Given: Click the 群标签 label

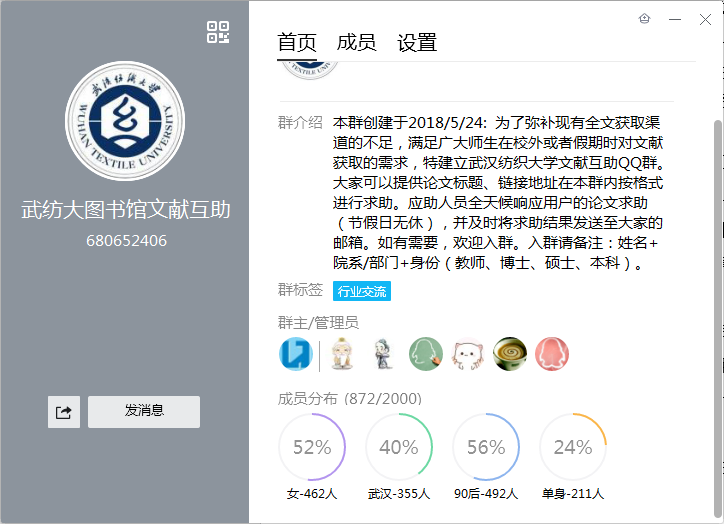Looking at the screenshot, I should pyautogui.click(x=300, y=289).
